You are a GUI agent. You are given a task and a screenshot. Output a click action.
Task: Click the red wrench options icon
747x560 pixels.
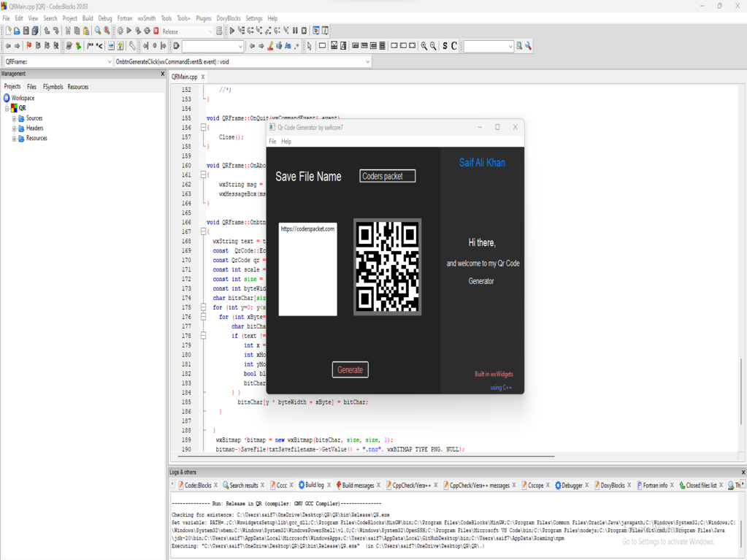(529, 46)
